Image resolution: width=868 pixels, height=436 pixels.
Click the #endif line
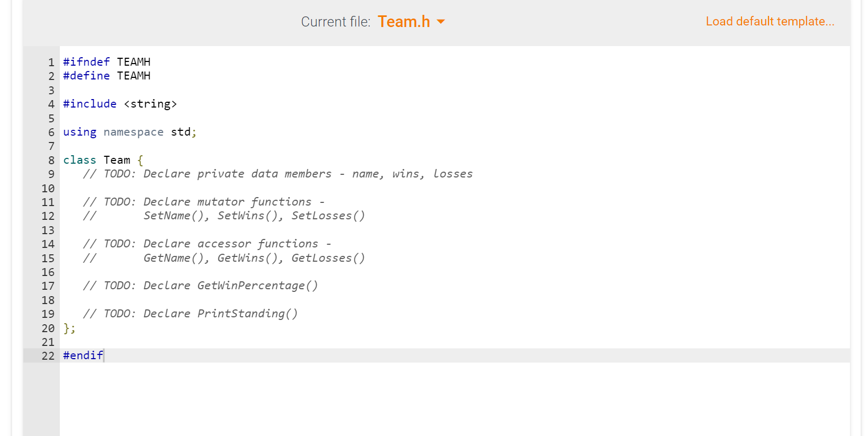[x=83, y=355]
